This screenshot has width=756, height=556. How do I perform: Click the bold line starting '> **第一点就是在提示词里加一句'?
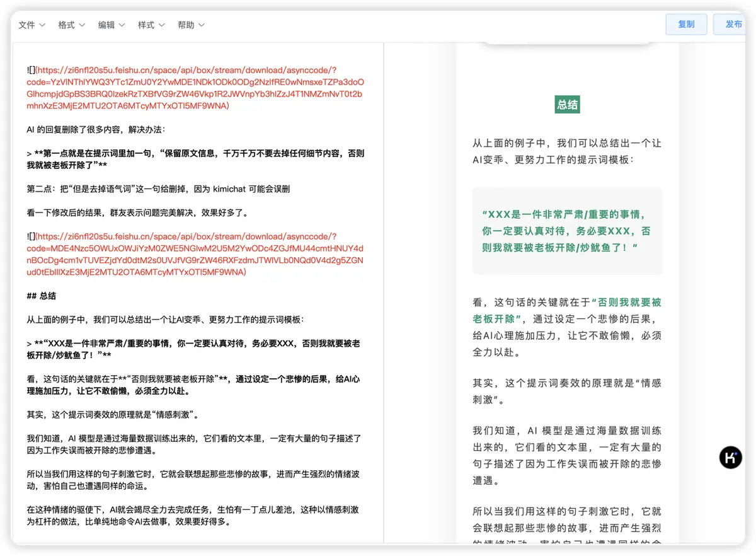(195, 159)
